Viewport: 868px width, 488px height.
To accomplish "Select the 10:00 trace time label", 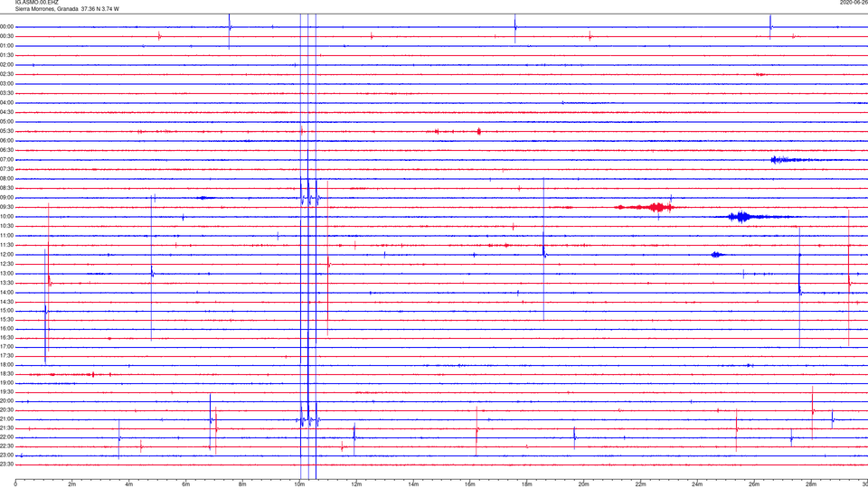I will tap(7, 216).
